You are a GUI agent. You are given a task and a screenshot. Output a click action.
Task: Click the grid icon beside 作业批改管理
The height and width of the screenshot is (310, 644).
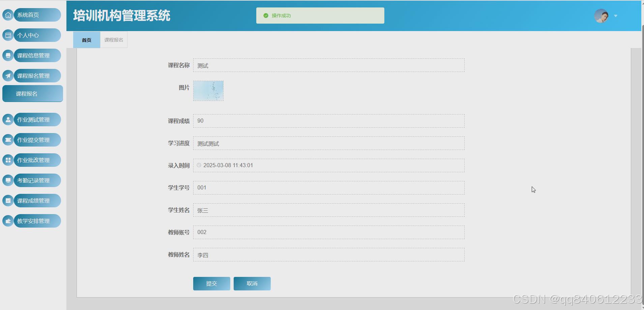click(x=8, y=160)
